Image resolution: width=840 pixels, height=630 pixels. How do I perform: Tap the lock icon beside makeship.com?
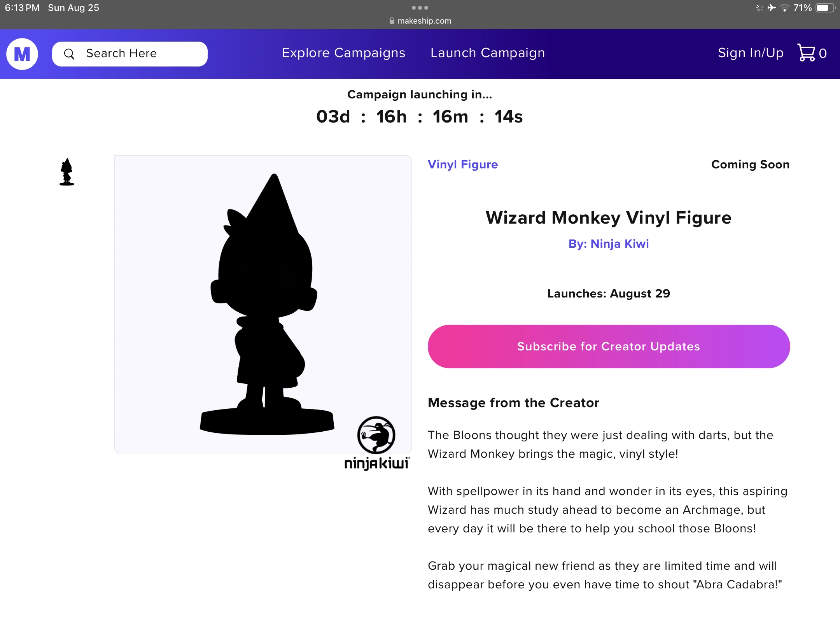(x=392, y=21)
